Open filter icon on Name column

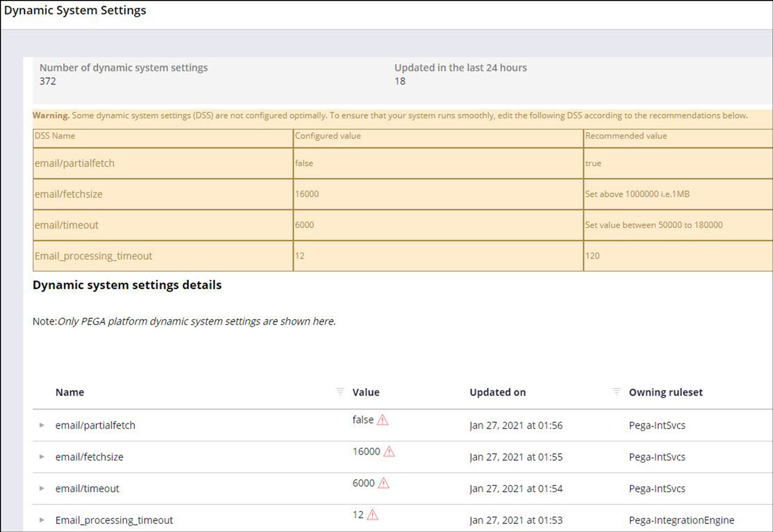(340, 392)
